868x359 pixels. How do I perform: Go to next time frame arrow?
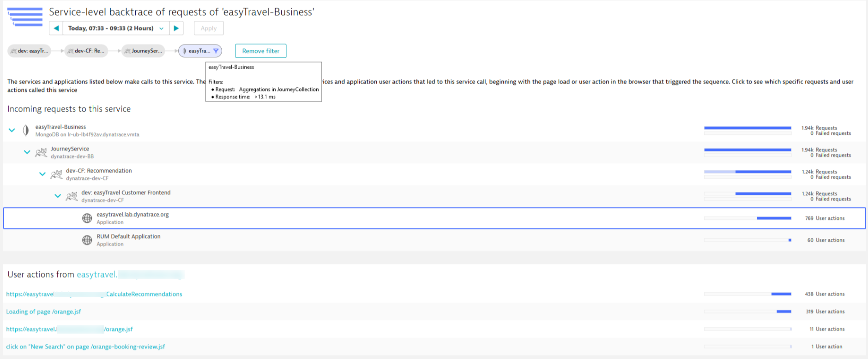(176, 28)
